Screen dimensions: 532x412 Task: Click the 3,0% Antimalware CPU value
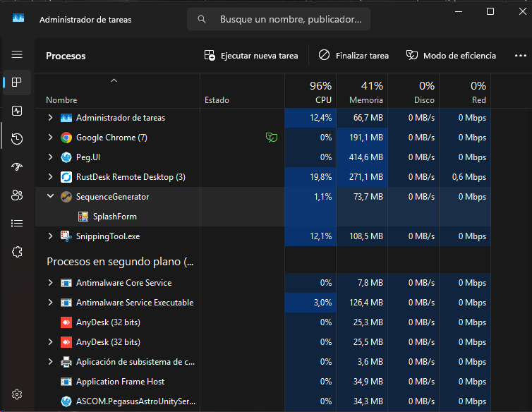[322, 303]
